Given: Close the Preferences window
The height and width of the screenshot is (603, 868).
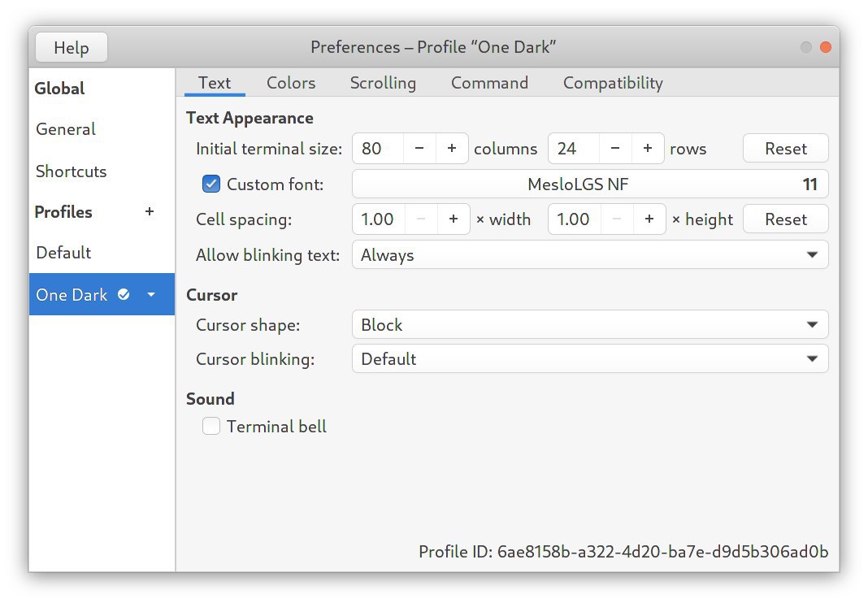Looking at the screenshot, I should point(826,48).
